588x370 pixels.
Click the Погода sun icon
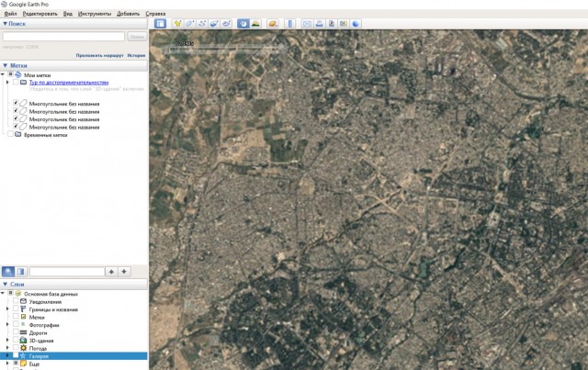(23, 348)
